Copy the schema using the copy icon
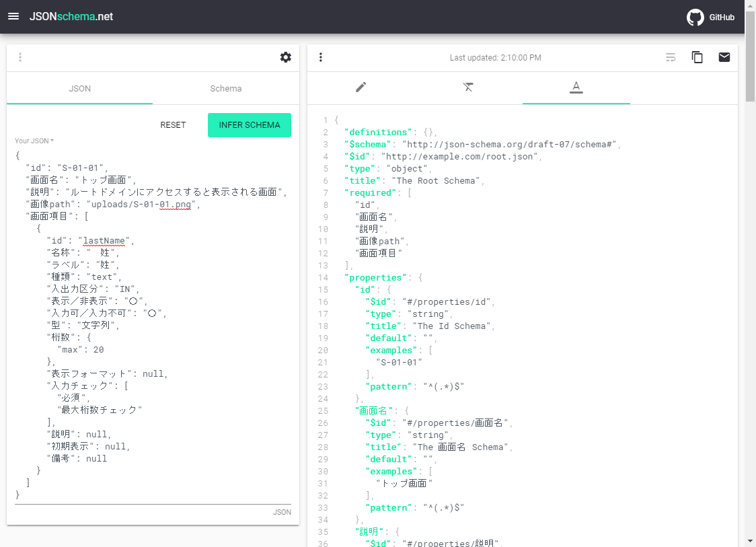756x547 pixels. pyautogui.click(x=697, y=57)
